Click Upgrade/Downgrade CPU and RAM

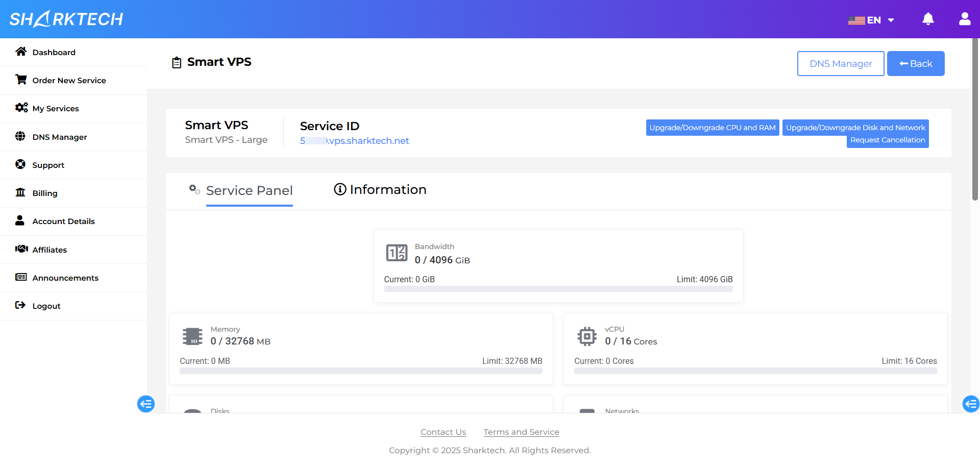(713, 128)
